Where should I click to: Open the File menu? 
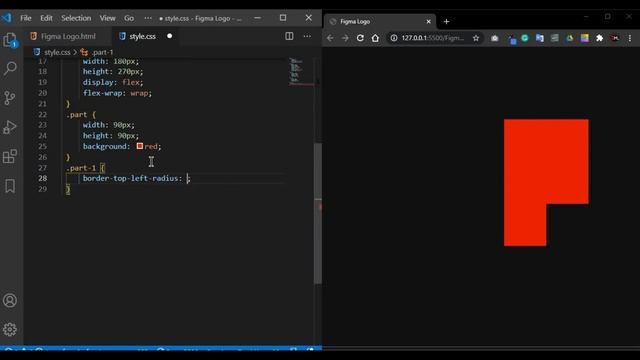[x=26, y=18]
